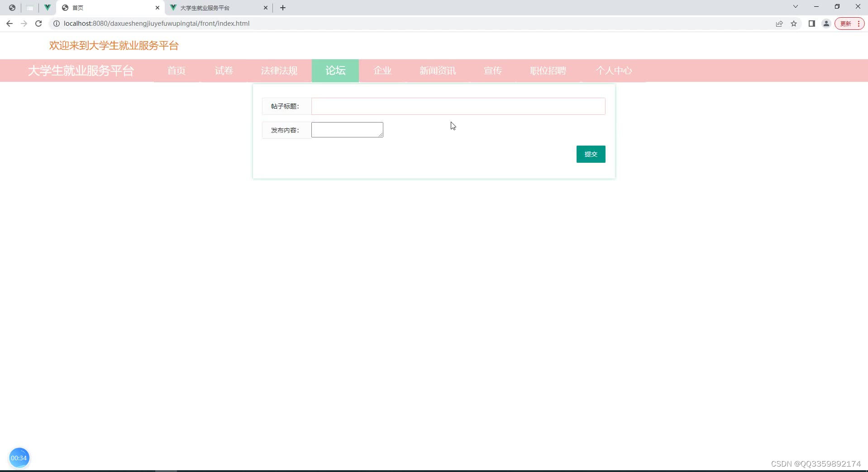Switch to the 大学生就业服务平台 tab

click(x=219, y=8)
